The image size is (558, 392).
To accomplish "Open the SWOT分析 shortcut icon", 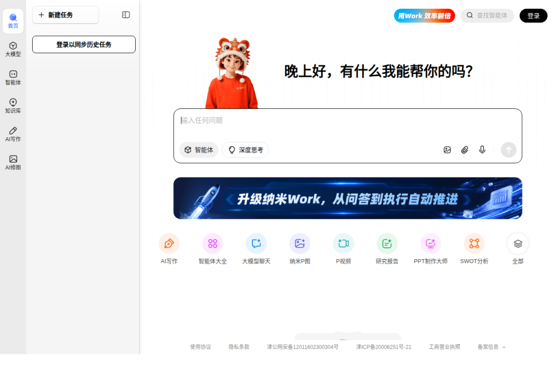I will pos(474,244).
